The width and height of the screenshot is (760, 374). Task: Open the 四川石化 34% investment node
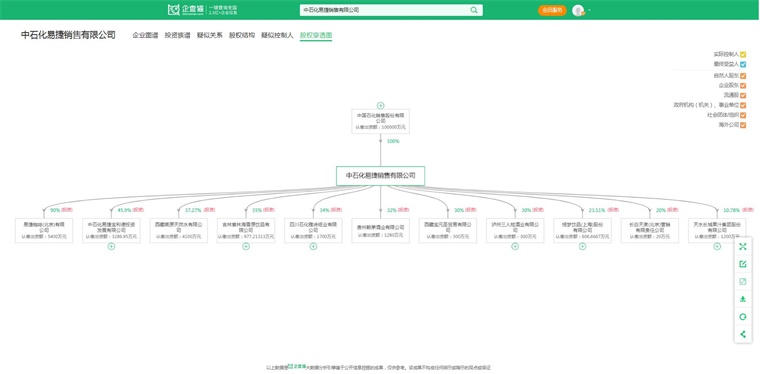(x=313, y=230)
